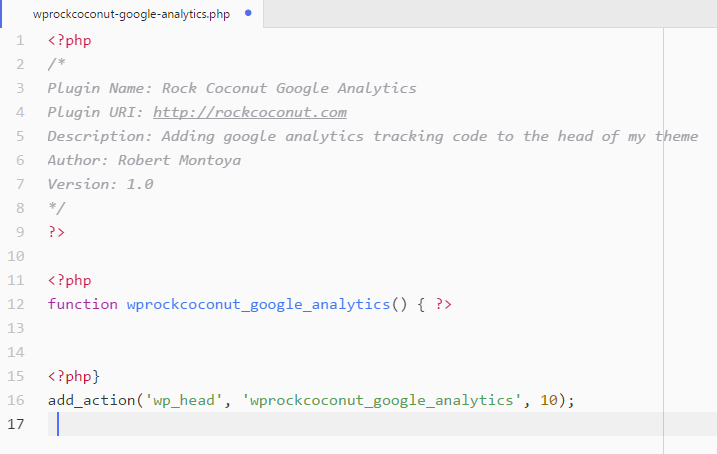Click the 'wp_head' string argument
The image size is (717, 454).
point(184,401)
